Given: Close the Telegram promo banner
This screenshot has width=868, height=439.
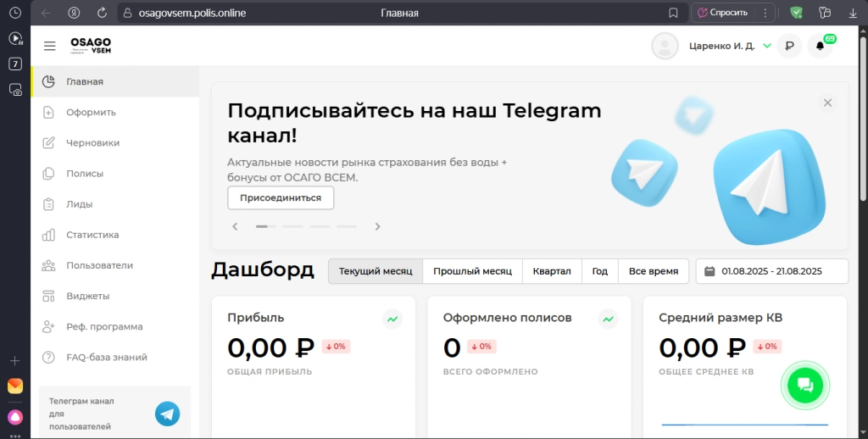Looking at the screenshot, I should pyautogui.click(x=827, y=103).
